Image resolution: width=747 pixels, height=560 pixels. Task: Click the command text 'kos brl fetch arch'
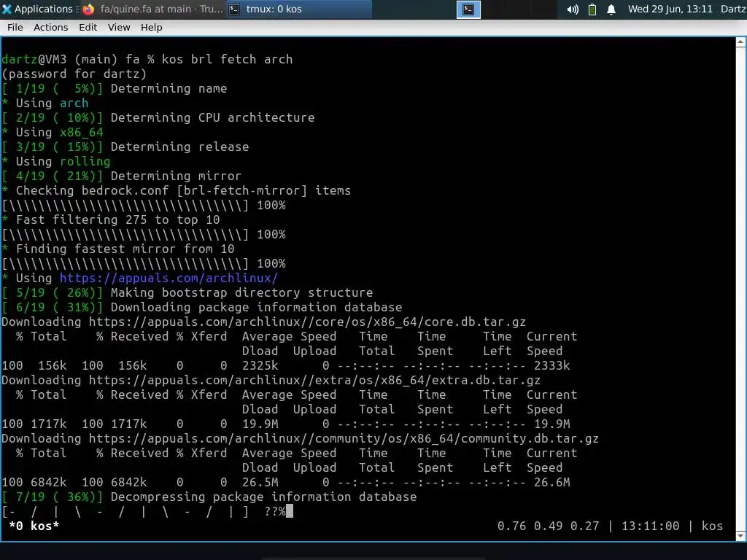228,60
